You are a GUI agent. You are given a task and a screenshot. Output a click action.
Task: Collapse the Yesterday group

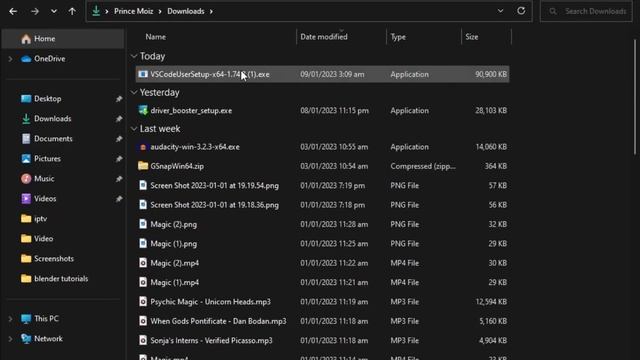[x=134, y=92]
